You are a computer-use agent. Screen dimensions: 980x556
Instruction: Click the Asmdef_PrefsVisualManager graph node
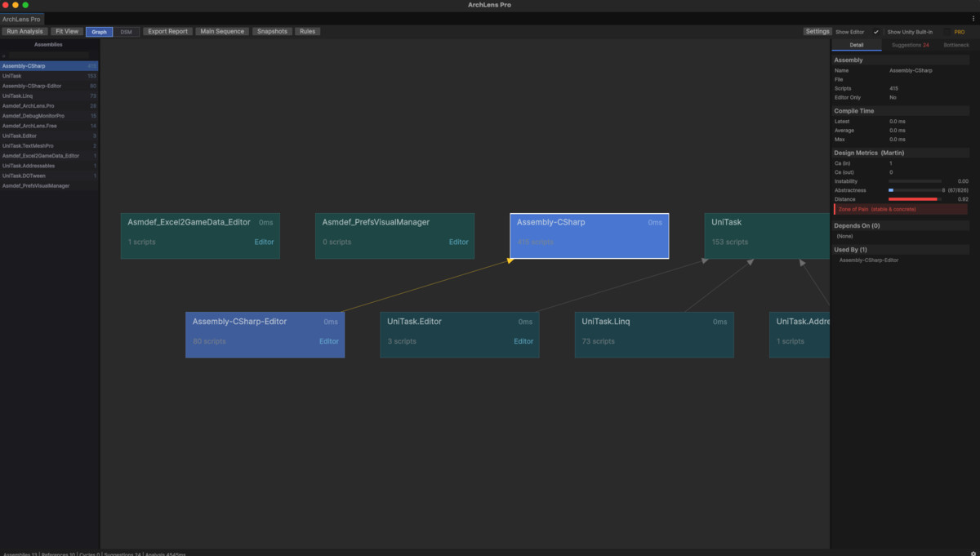click(x=394, y=236)
